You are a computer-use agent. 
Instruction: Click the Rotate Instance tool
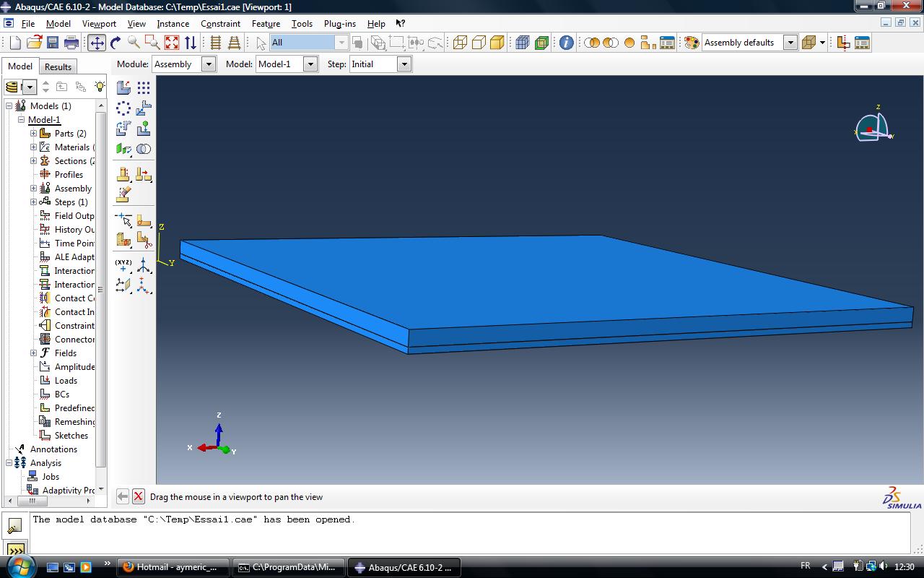point(123,129)
